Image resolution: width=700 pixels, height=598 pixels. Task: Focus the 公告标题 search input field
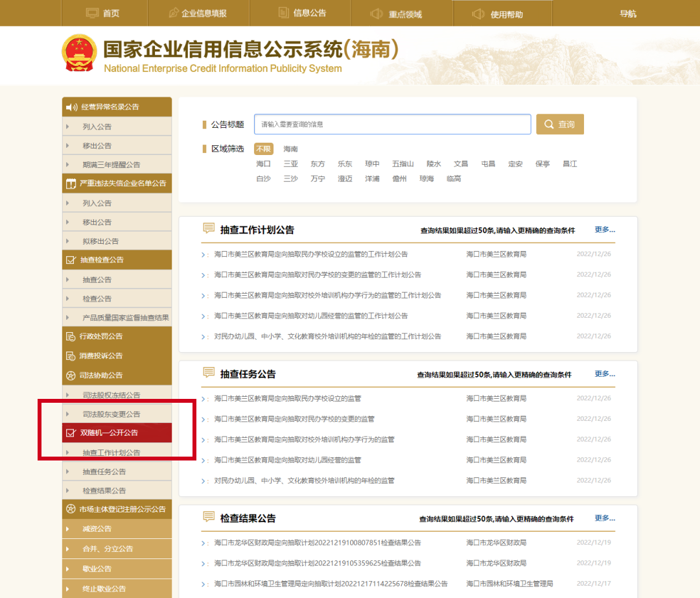392,124
